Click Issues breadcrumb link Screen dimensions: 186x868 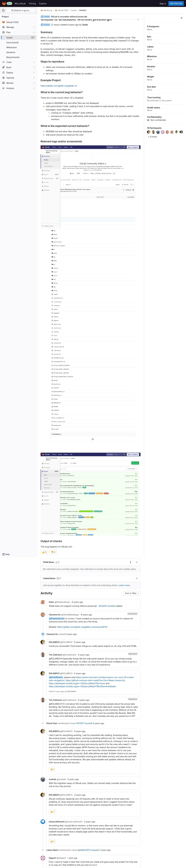coord(74,10)
